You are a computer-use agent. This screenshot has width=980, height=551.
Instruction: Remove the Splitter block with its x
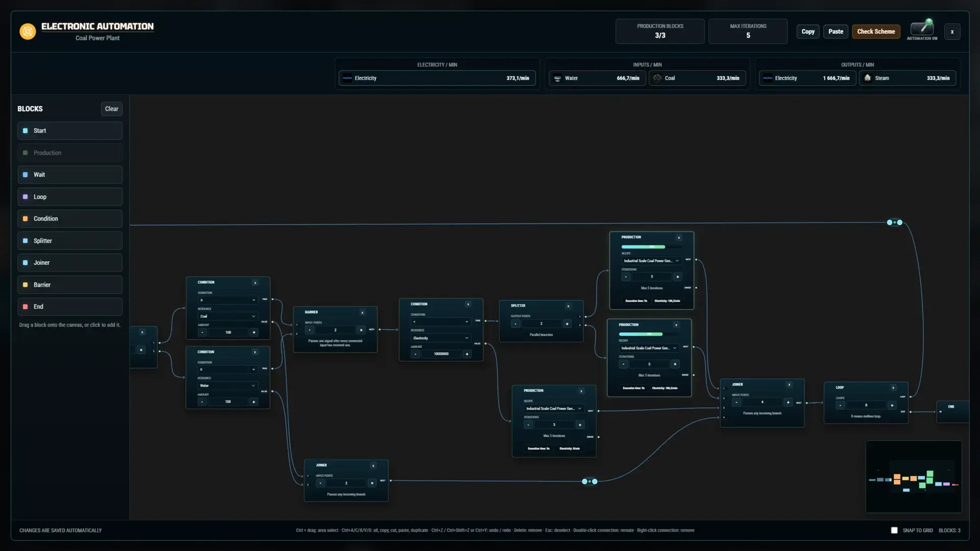[x=568, y=306]
